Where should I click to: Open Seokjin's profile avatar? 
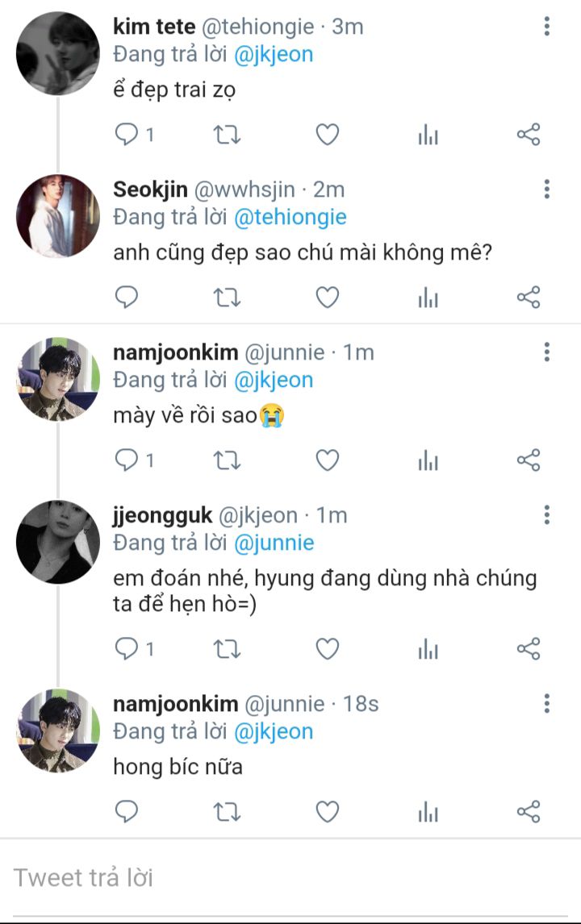point(58,216)
